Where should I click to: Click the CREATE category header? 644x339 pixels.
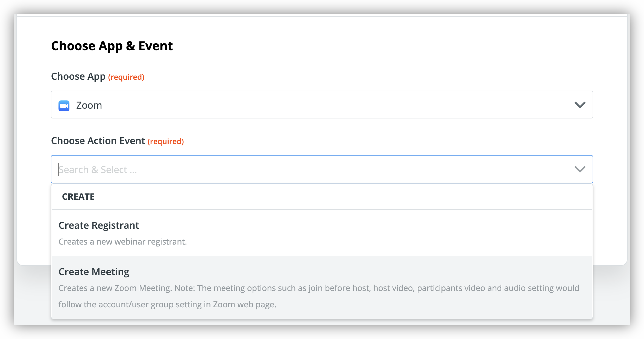79,196
